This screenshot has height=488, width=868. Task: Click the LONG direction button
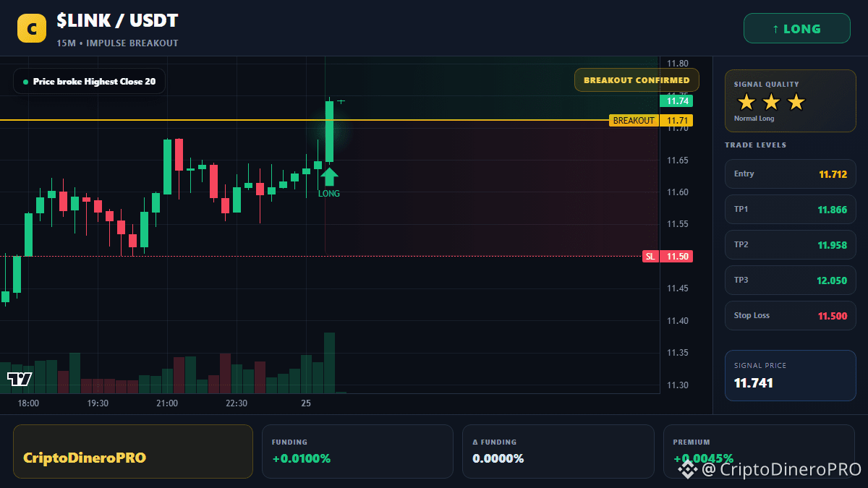click(x=797, y=29)
